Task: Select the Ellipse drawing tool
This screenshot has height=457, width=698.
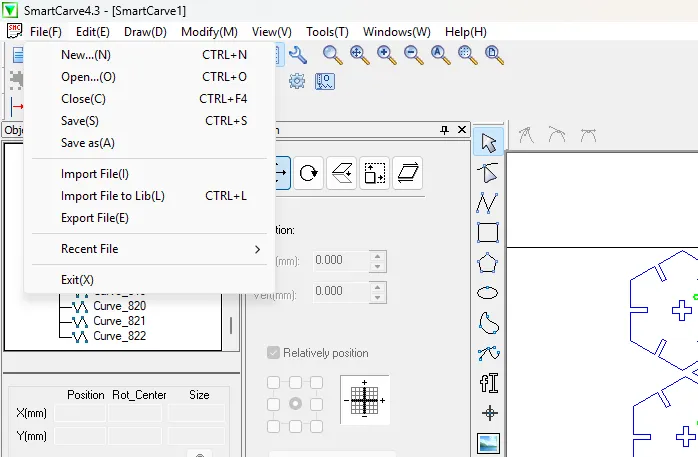Action: (x=487, y=293)
